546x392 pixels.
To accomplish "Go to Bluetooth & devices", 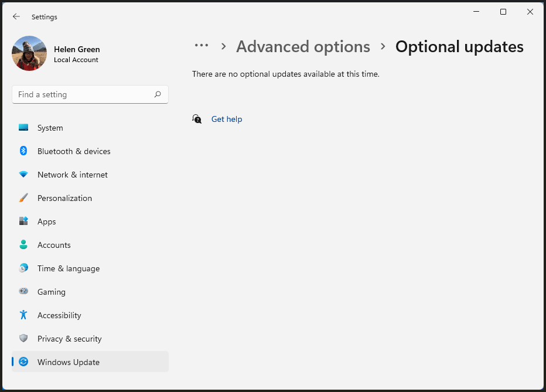I will coord(90,151).
